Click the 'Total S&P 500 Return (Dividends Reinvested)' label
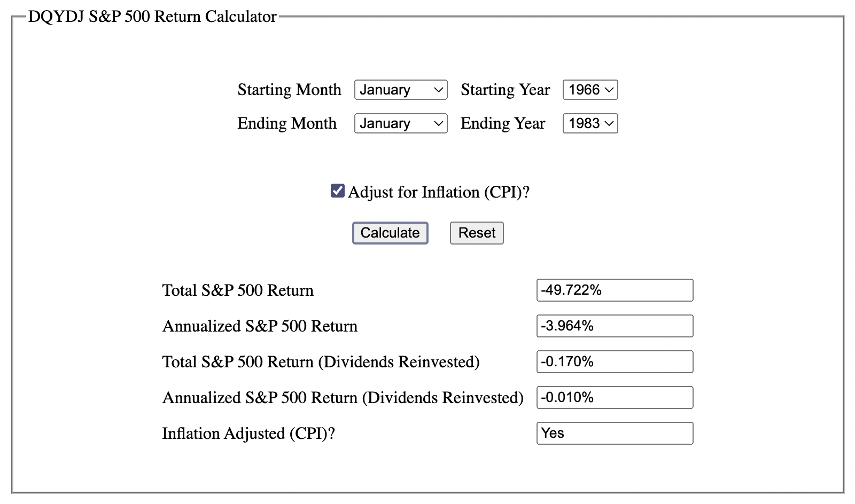This screenshot has width=855, height=504. click(x=321, y=362)
